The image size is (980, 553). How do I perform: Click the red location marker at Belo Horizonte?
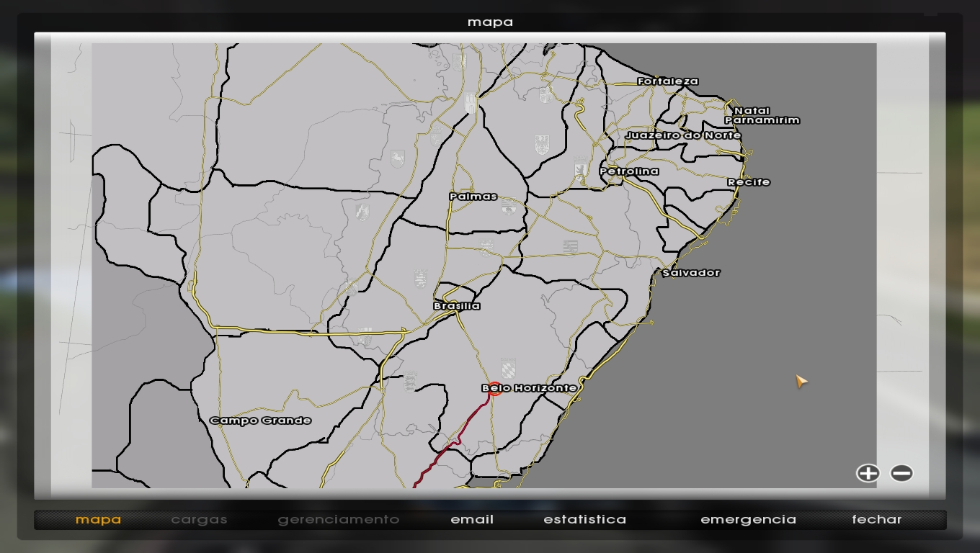click(494, 390)
